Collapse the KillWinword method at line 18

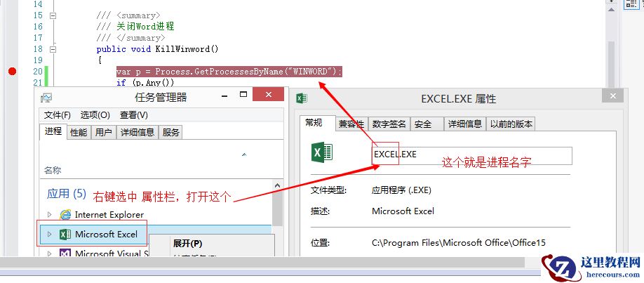tap(53, 49)
